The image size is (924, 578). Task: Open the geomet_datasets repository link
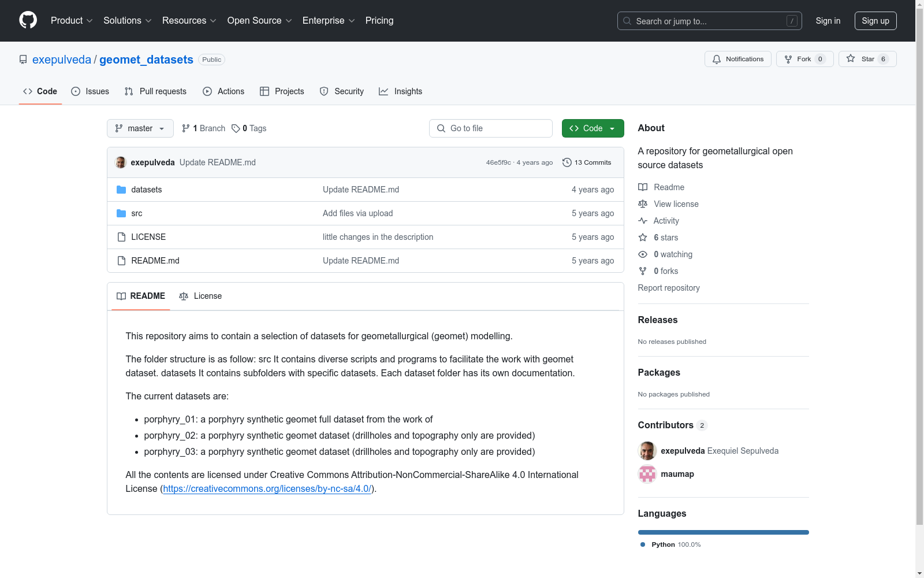146,60
